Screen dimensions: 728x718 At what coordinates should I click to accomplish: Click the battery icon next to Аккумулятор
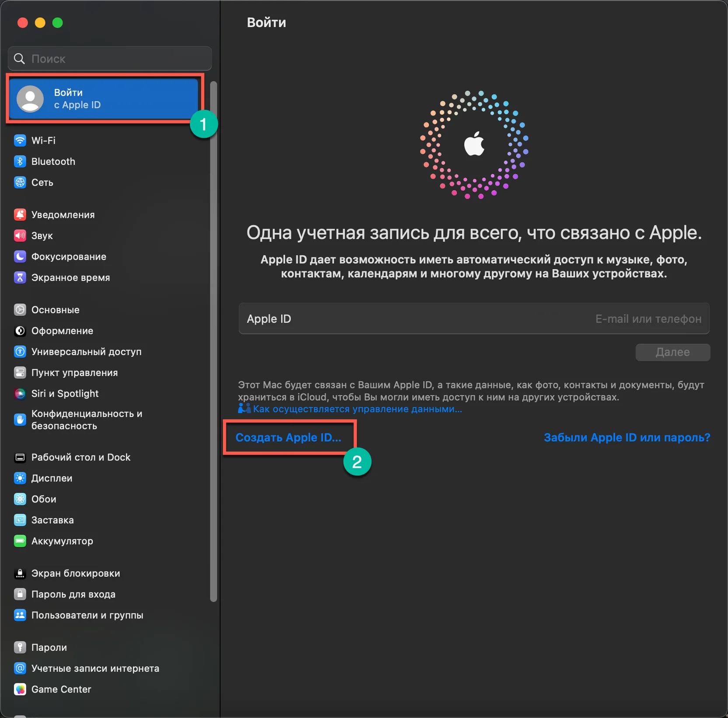click(x=20, y=541)
